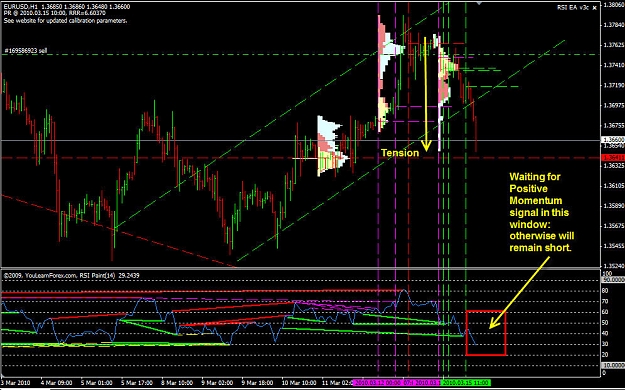The width and height of the screenshot is (625, 390).
Task: Click the RSI 50 scale label
Action: tap(605, 323)
